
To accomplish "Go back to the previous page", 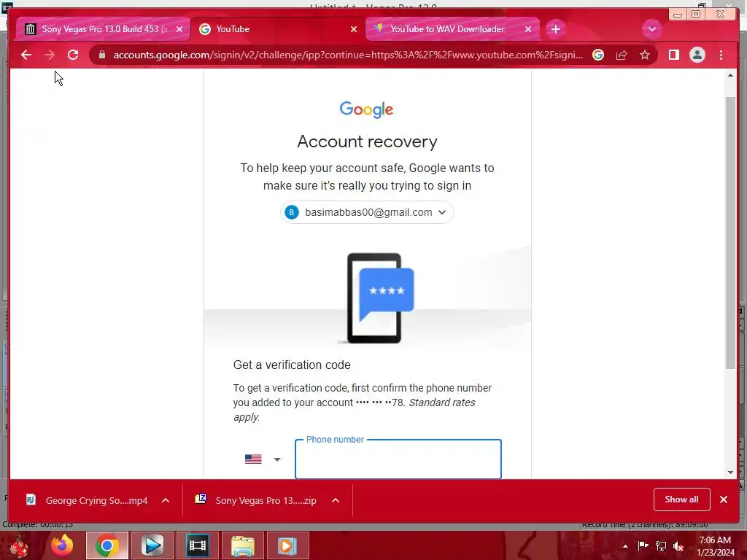I will [x=26, y=55].
